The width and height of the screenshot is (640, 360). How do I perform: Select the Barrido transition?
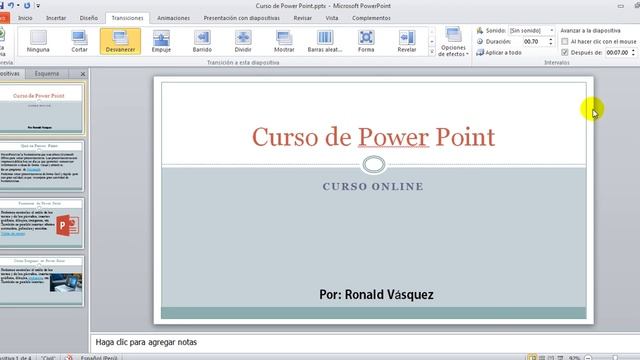click(202, 41)
